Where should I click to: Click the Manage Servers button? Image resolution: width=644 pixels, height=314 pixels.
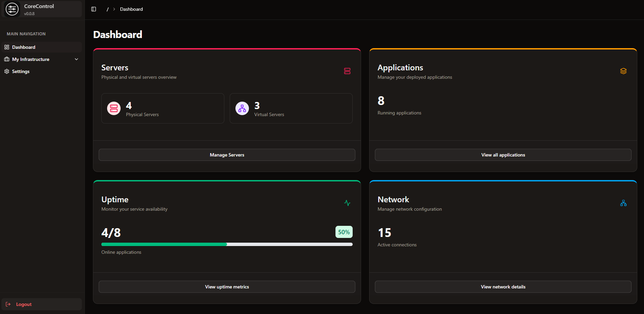[227, 155]
